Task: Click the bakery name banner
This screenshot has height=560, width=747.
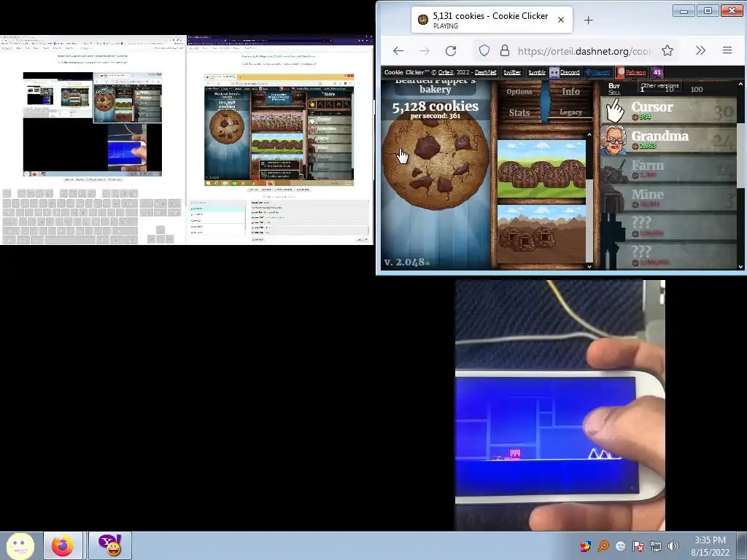Action: coord(435,87)
